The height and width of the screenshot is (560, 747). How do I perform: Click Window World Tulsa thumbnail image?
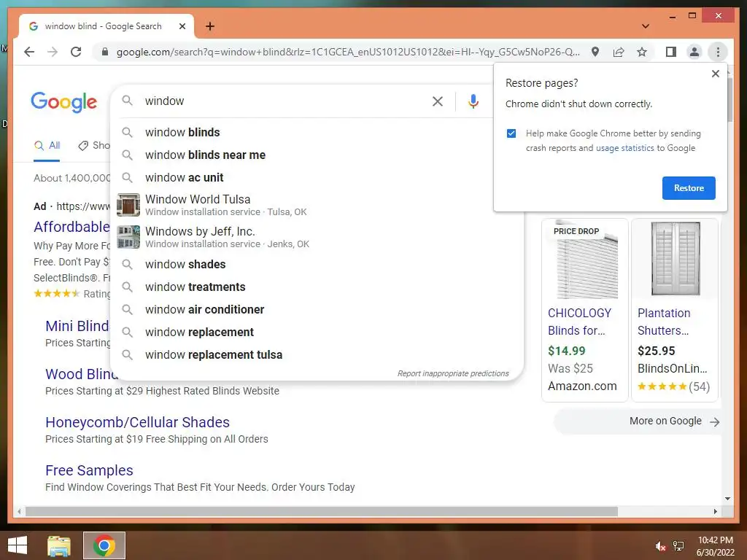pyautogui.click(x=128, y=205)
